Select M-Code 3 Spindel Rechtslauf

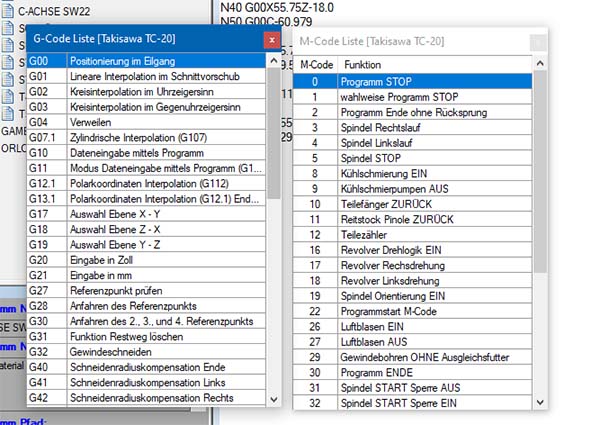[412, 127]
